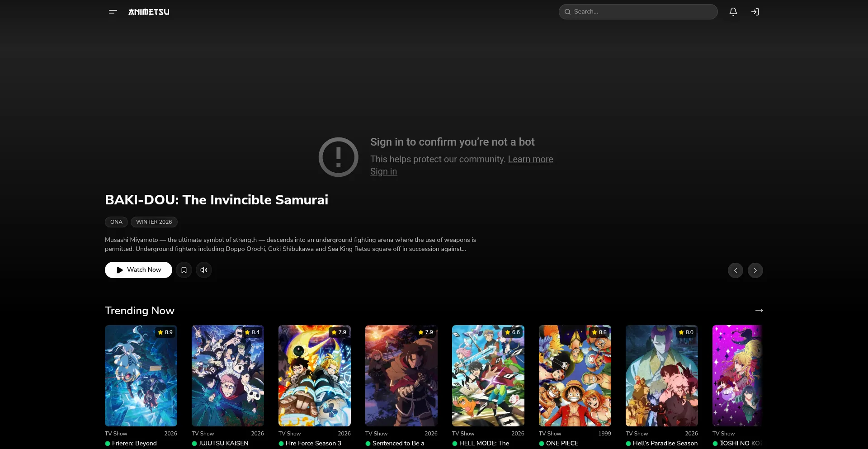
Task: Click the sign-in arrow icon
Action: point(755,12)
